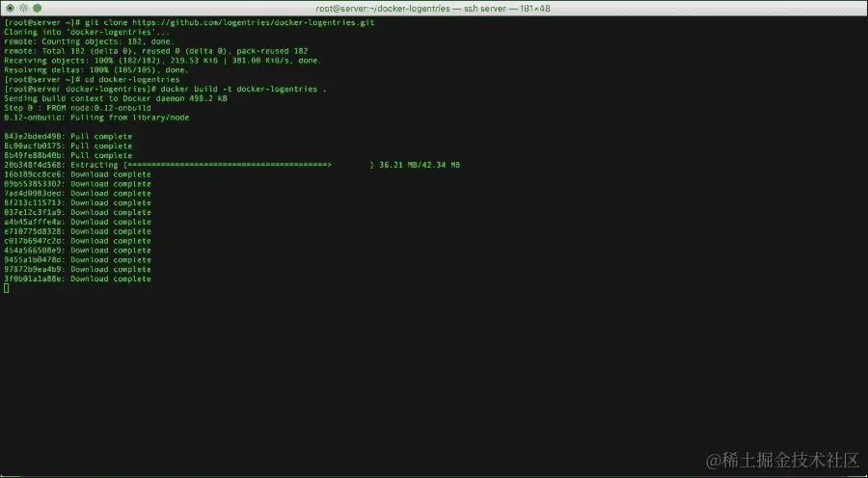Viewport: 868px width, 478px height.
Task: Click the 'Step 0 : FROM node:0.12-onbuild' line
Action: (77, 107)
